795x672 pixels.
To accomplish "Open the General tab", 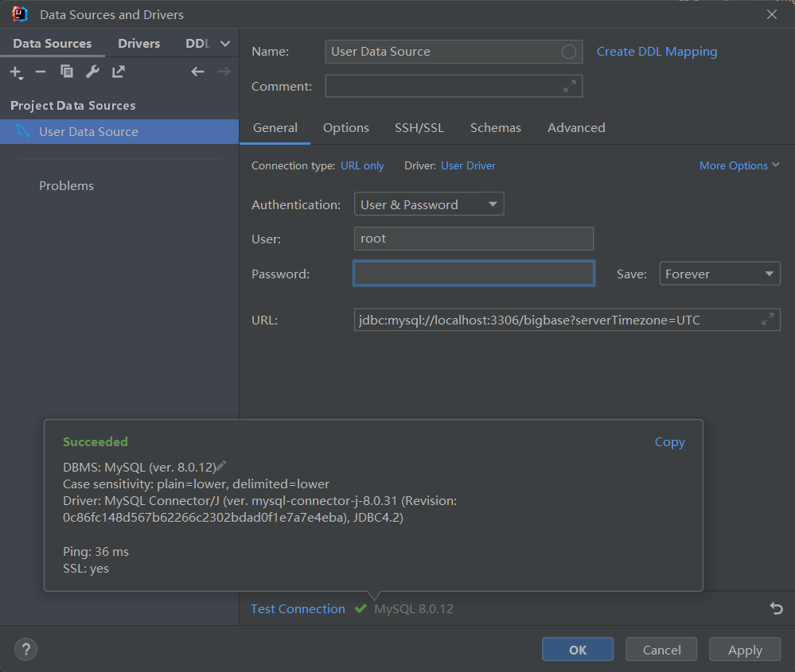I will (x=275, y=128).
